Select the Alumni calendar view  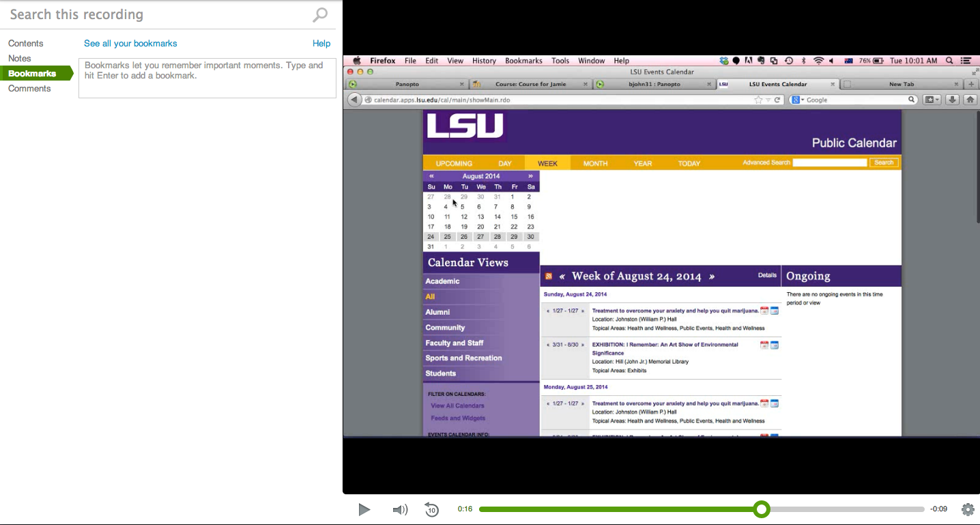pos(437,312)
